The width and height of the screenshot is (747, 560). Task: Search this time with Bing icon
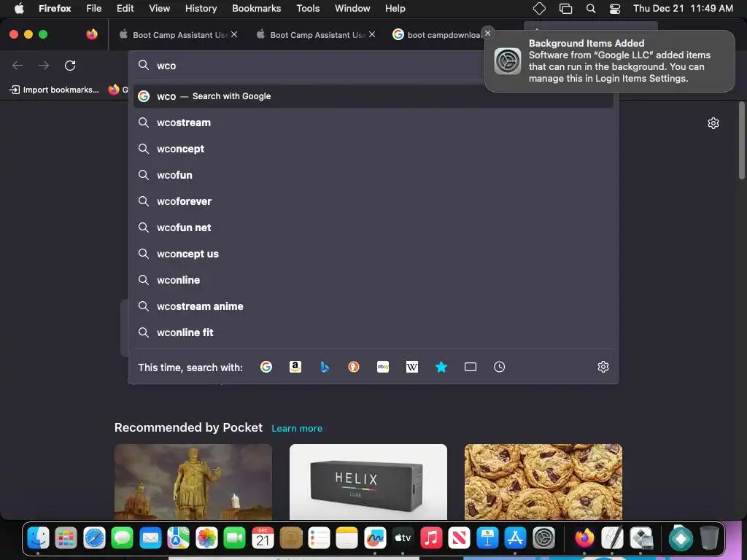[325, 367]
